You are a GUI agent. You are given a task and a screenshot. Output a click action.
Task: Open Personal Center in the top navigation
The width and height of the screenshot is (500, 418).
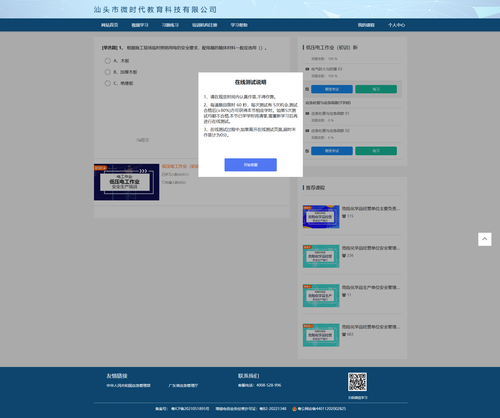pos(396,25)
